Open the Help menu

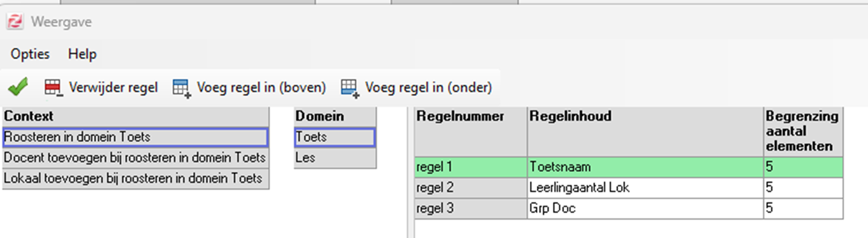82,54
